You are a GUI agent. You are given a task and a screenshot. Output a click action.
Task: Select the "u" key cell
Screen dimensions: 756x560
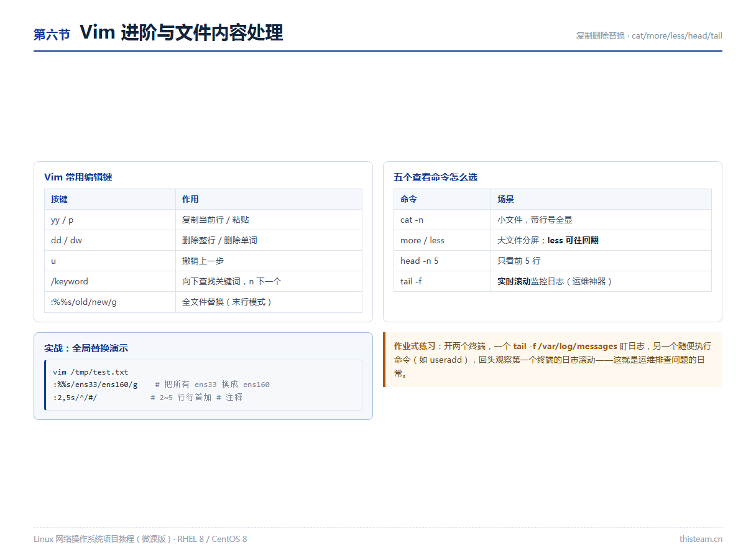[x=110, y=261]
